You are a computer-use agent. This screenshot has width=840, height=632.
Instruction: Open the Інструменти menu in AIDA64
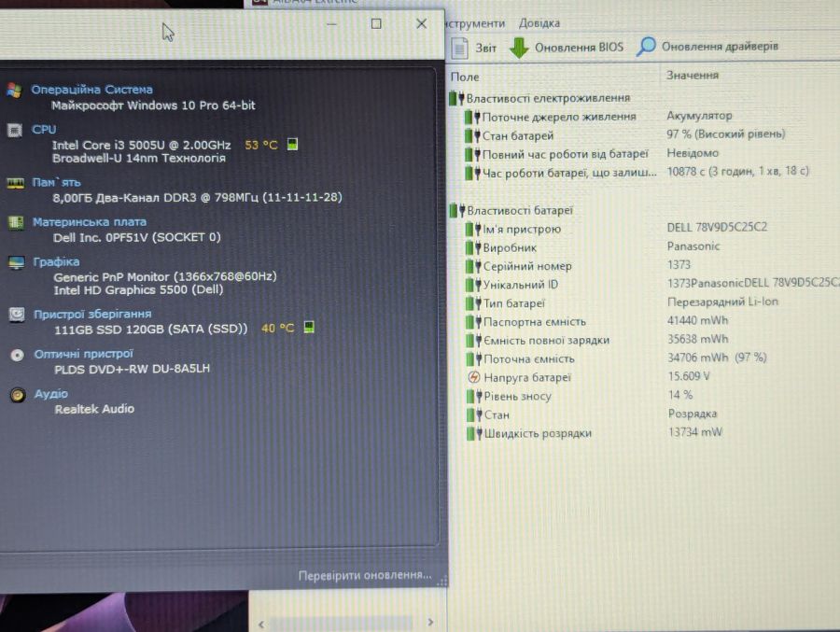475,23
